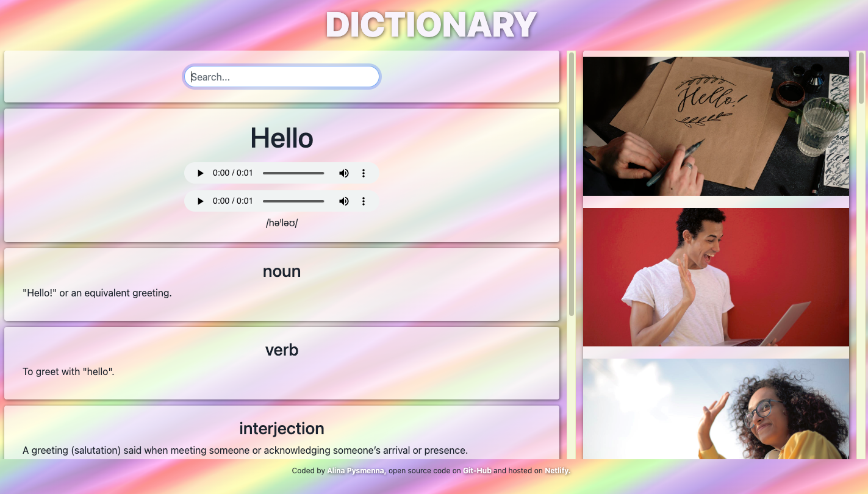Screen dimensions: 868x494
Task: Click the handwritten Hello calligraphy photo
Action: coord(716,126)
